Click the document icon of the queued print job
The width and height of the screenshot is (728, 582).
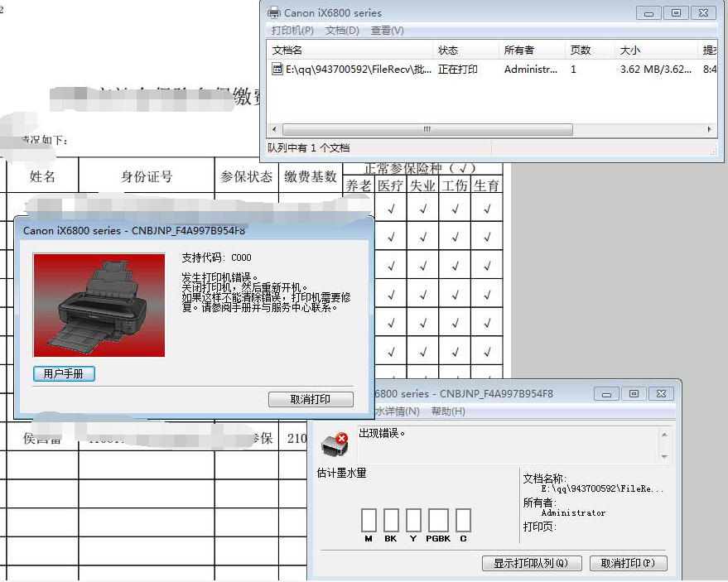click(277, 70)
